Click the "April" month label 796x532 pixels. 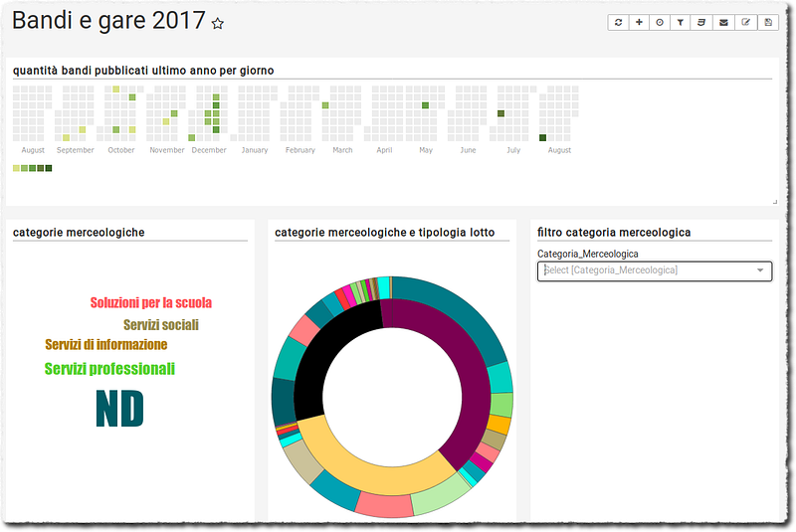(x=384, y=150)
